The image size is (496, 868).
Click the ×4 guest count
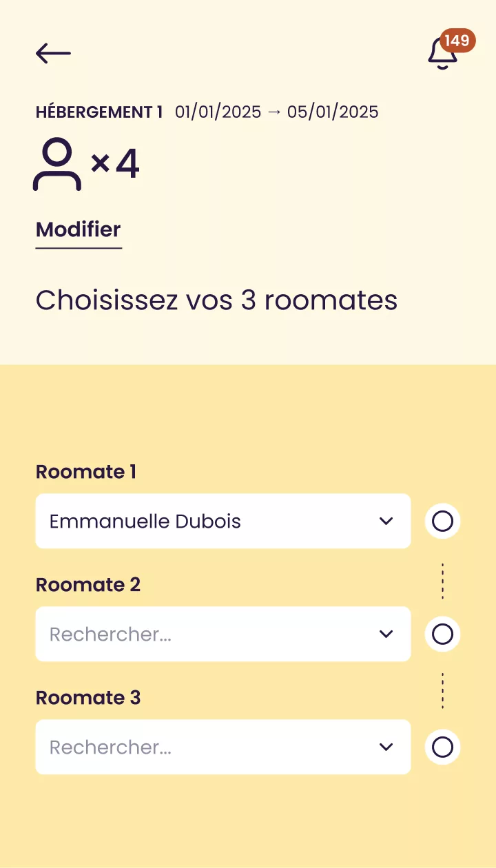coord(115,164)
